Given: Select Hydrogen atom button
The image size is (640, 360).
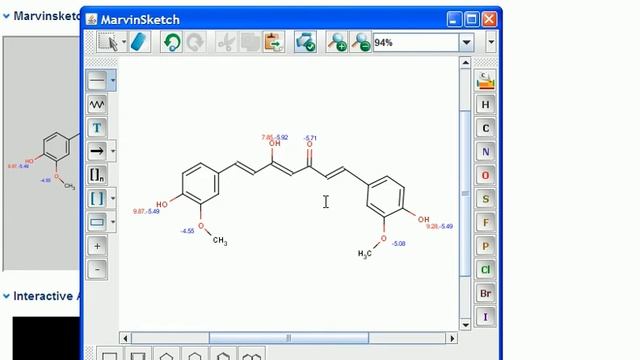Looking at the screenshot, I should point(485,105).
